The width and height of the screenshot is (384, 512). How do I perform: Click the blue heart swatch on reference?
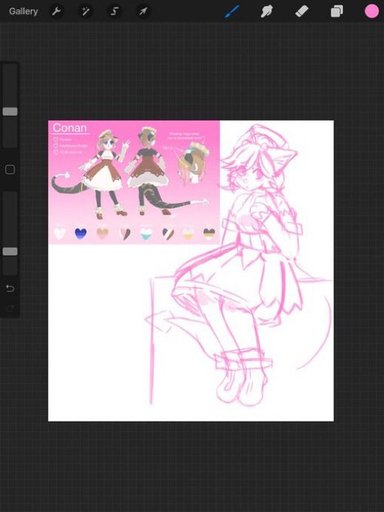[81, 233]
